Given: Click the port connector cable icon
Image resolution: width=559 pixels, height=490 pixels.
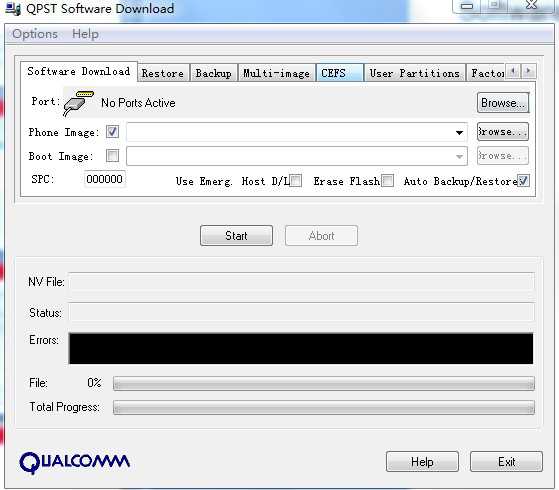Looking at the screenshot, I should click(78, 103).
